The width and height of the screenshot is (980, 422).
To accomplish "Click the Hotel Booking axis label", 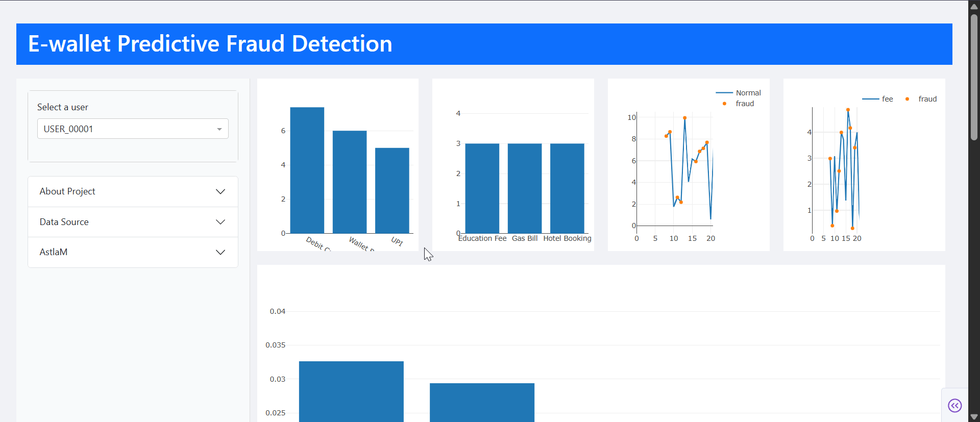I will [567, 238].
